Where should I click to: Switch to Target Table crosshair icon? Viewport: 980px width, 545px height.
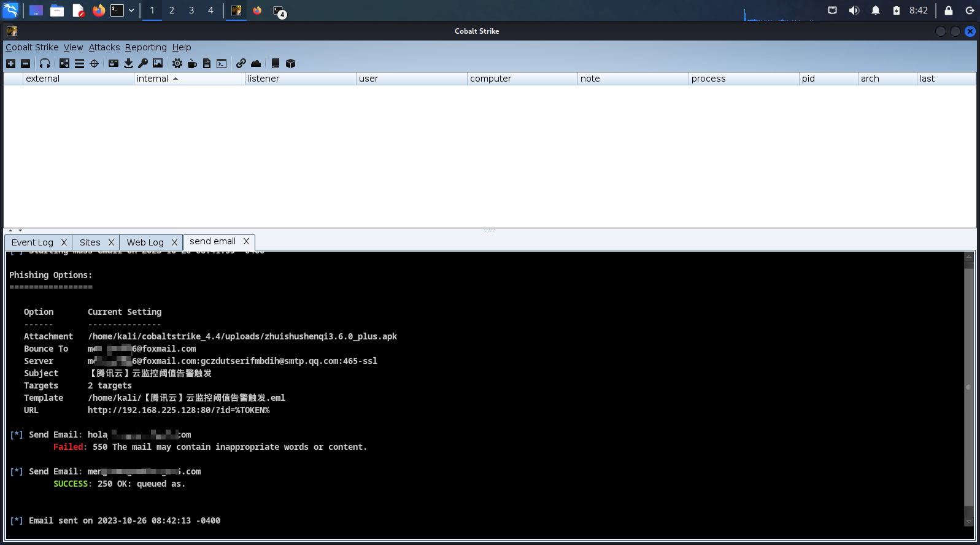click(94, 63)
